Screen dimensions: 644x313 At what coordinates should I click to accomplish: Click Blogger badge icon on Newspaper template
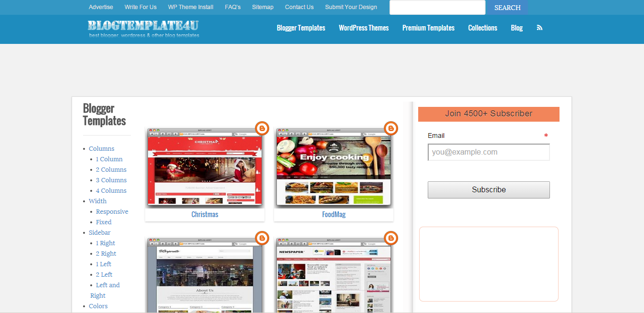coord(391,238)
